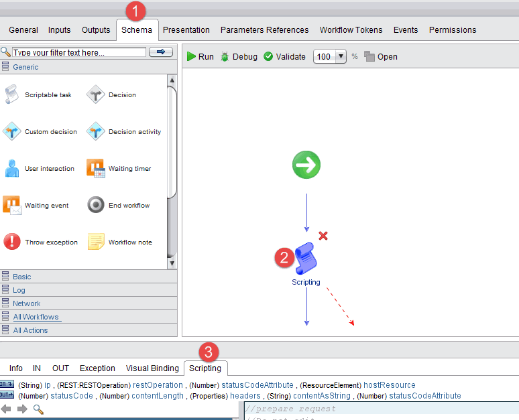Expand the Network palette category

click(26, 303)
